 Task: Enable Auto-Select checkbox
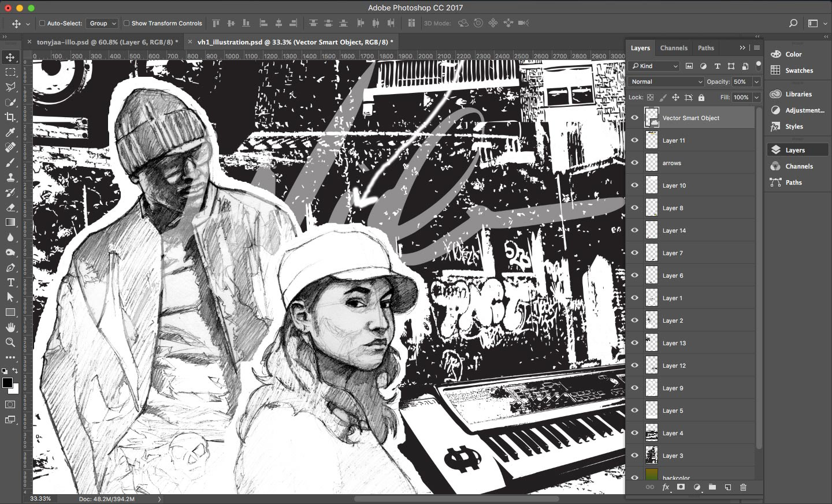pos(42,23)
